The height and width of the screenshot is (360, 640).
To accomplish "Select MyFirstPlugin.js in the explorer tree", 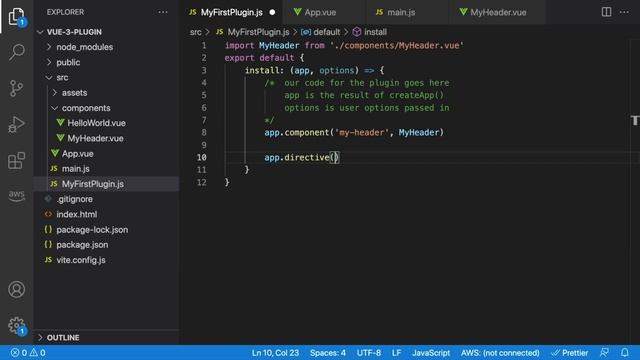I will [x=106, y=184].
